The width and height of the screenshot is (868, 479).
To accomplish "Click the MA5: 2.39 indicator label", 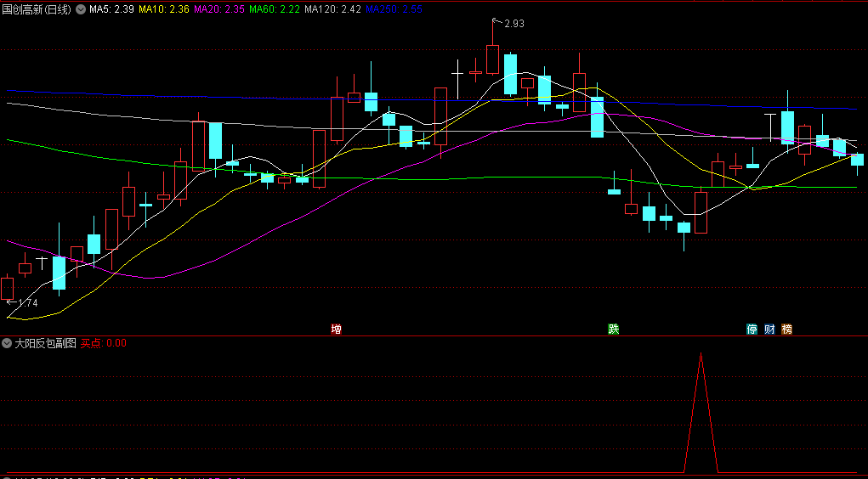I will (111, 9).
